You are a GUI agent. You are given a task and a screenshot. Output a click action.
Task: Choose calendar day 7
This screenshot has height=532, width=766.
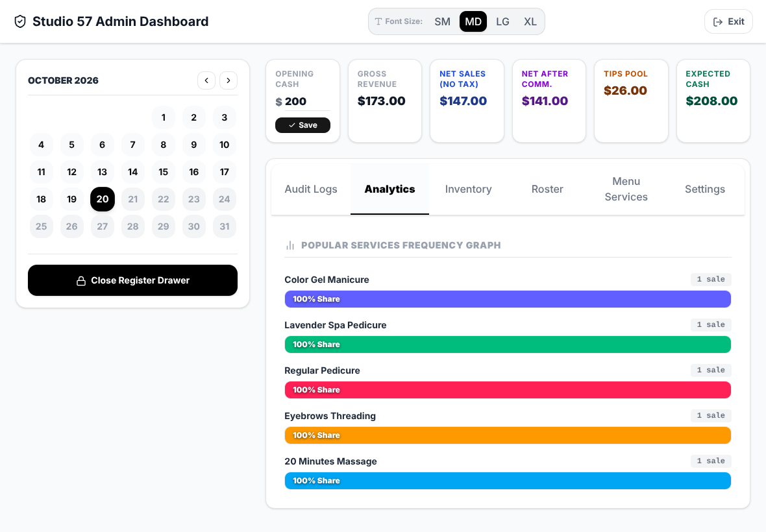(x=133, y=145)
